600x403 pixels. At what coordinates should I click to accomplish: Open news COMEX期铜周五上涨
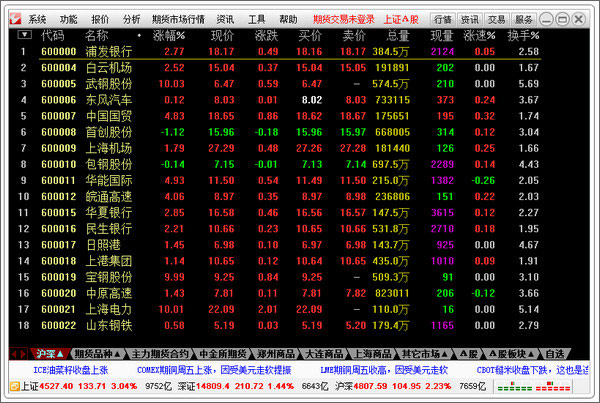point(214,370)
